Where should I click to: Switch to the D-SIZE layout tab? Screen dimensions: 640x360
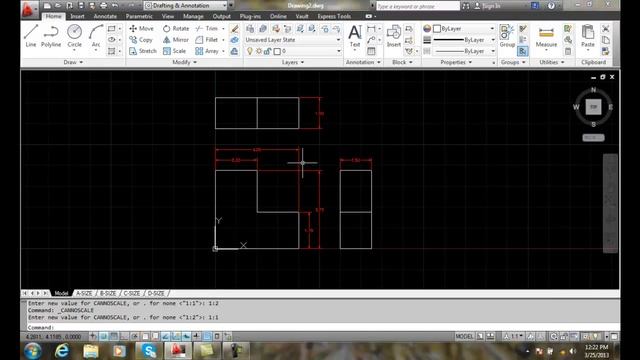pos(156,293)
